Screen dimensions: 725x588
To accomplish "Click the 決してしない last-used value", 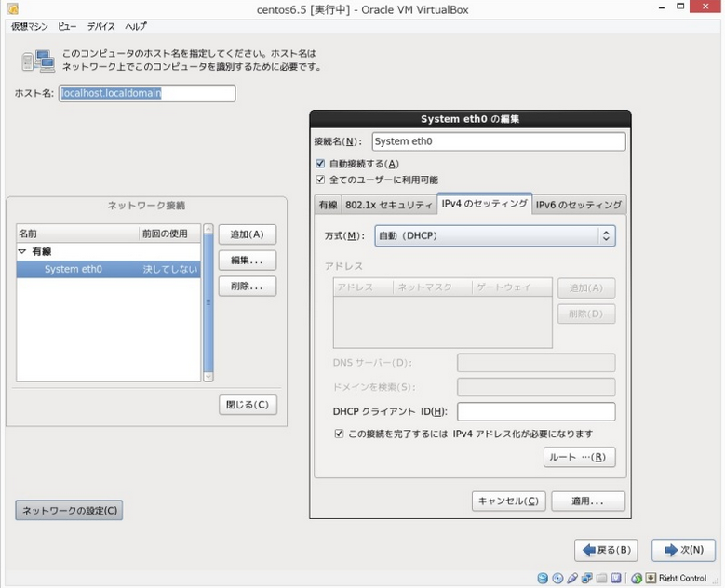I will [x=170, y=269].
